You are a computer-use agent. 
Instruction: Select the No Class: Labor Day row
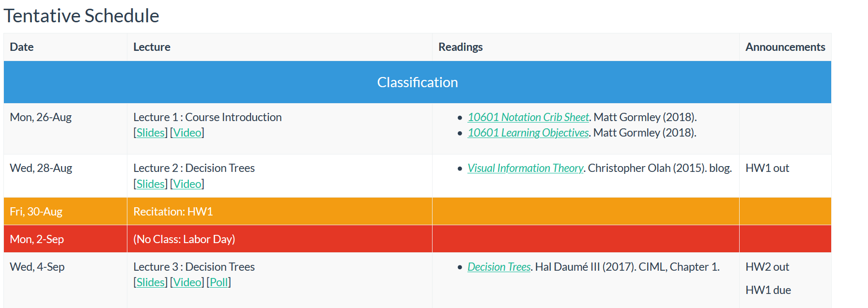418,239
